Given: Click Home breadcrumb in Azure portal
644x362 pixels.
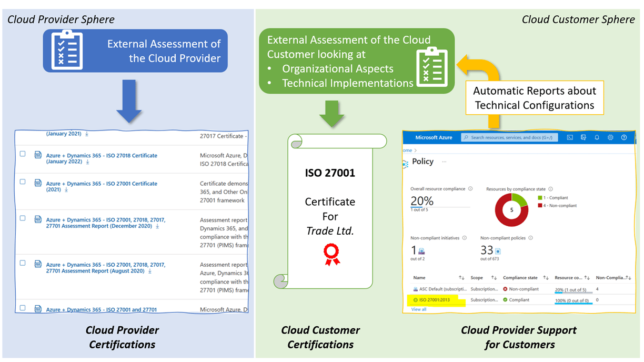Looking at the screenshot, I should pos(406,150).
